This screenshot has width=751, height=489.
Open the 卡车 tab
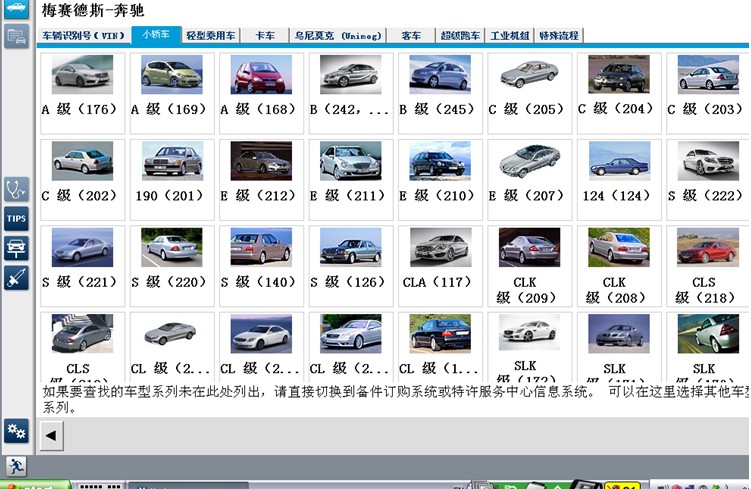(x=265, y=35)
